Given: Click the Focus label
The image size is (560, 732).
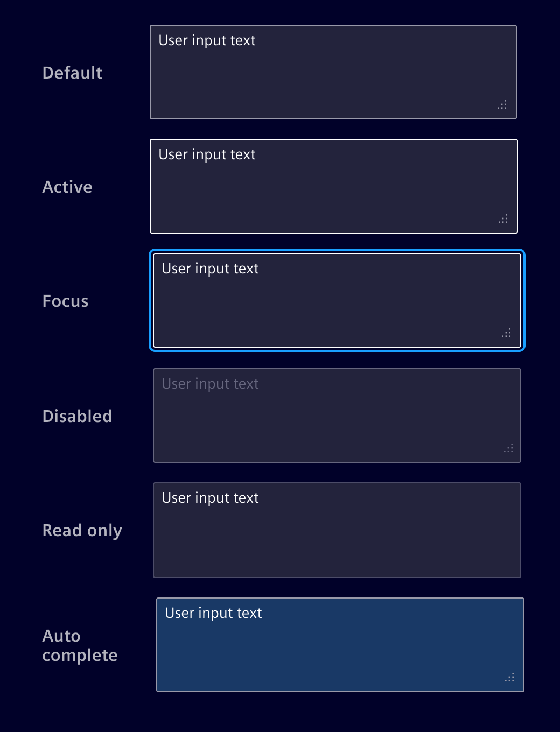Looking at the screenshot, I should (x=65, y=301).
